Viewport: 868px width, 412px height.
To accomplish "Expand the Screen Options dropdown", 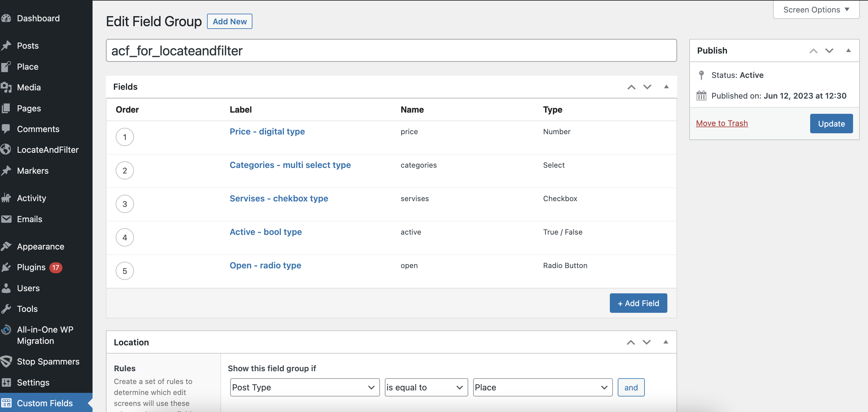I will click(x=816, y=9).
